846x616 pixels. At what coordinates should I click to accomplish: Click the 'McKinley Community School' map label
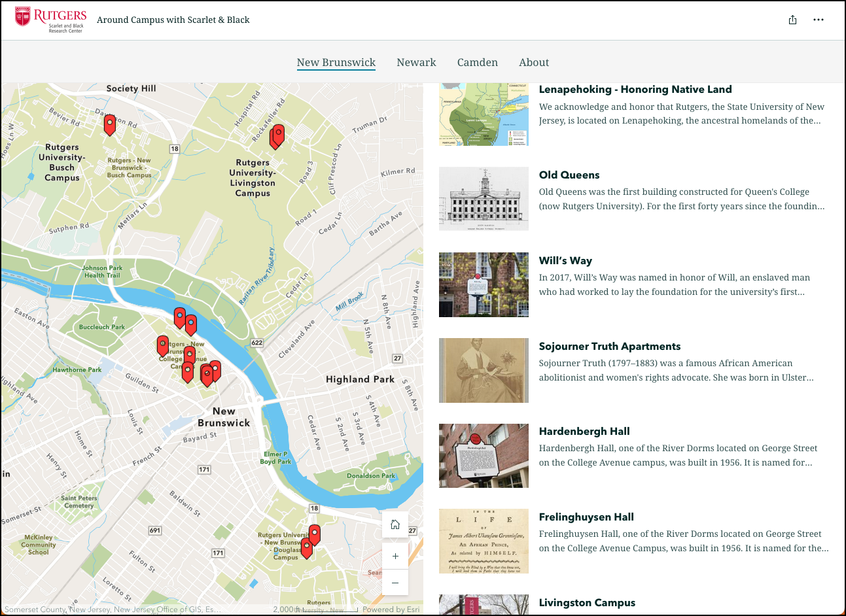click(x=38, y=545)
